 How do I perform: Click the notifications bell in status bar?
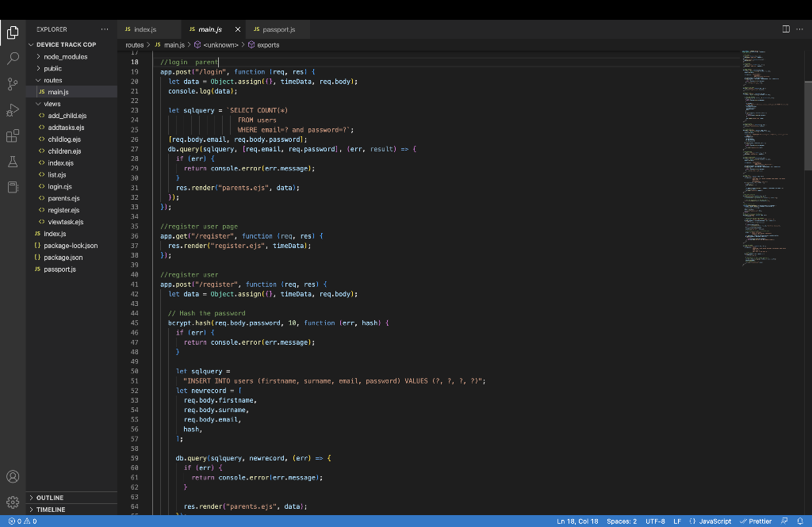pos(800,521)
